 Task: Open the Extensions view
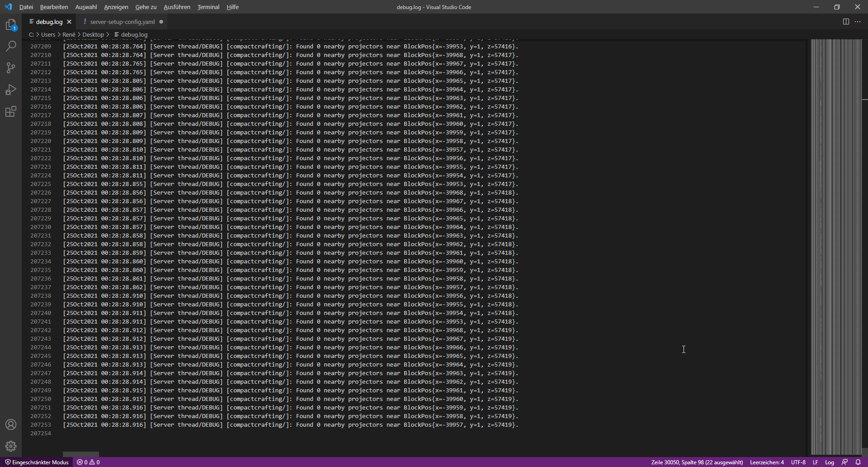[x=11, y=111]
